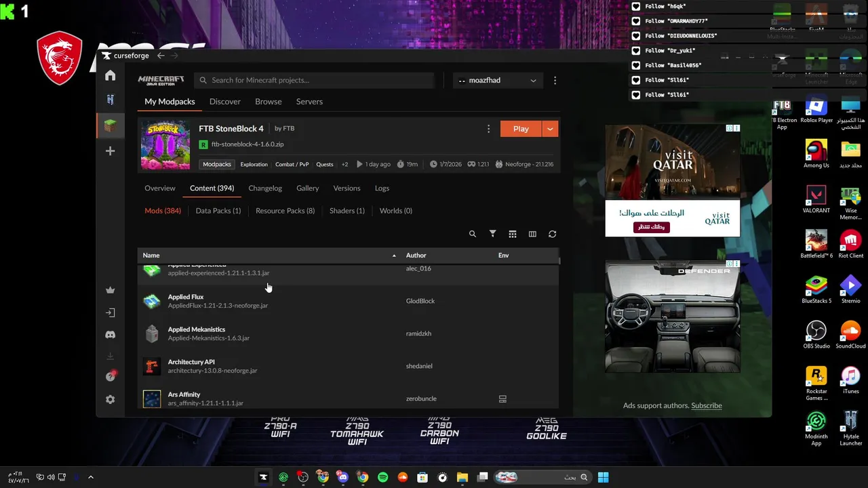This screenshot has width=868, height=488.
Task: Click the Combat / PvP category tag
Action: (x=292, y=164)
